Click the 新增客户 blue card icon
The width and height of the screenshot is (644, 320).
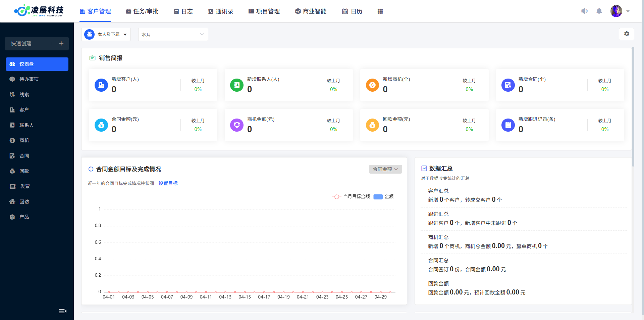(x=101, y=85)
